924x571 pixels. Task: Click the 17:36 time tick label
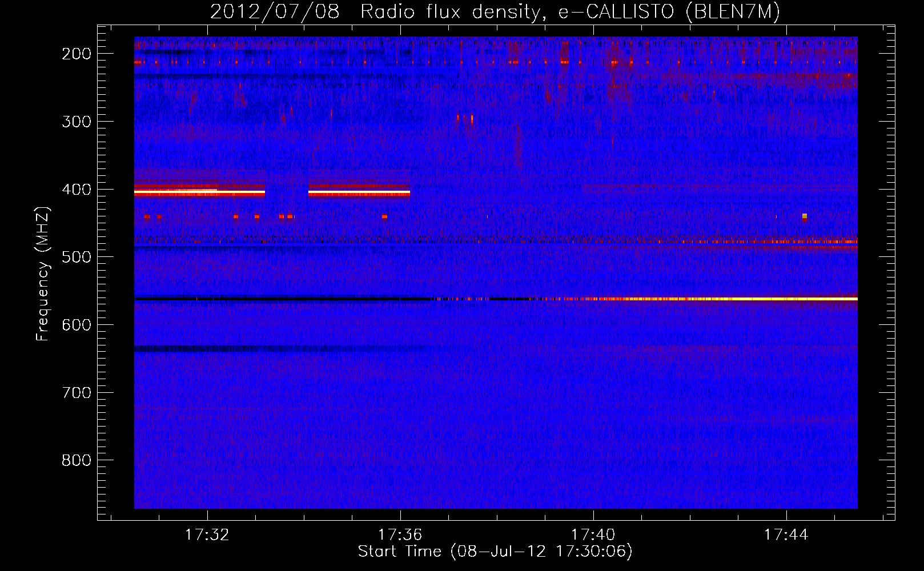pyautogui.click(x=400, y=534)
